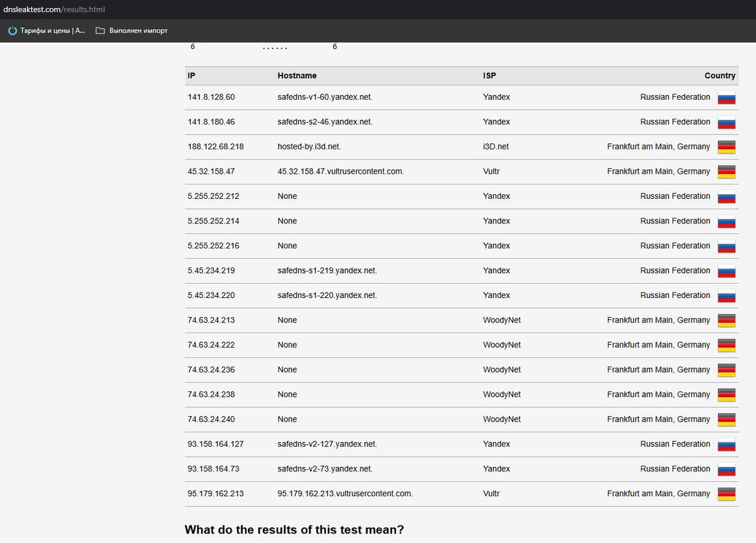Select the IP column header
756x543 pixels.
192,75
